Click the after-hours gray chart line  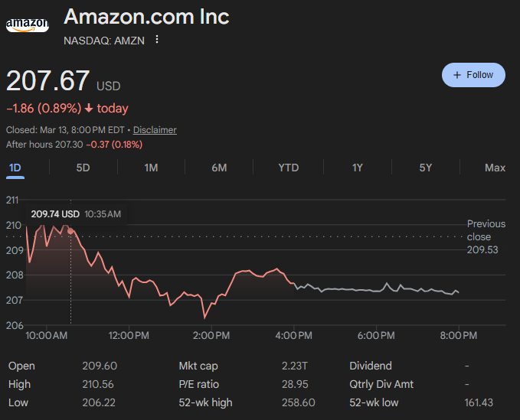coord(368,289)
